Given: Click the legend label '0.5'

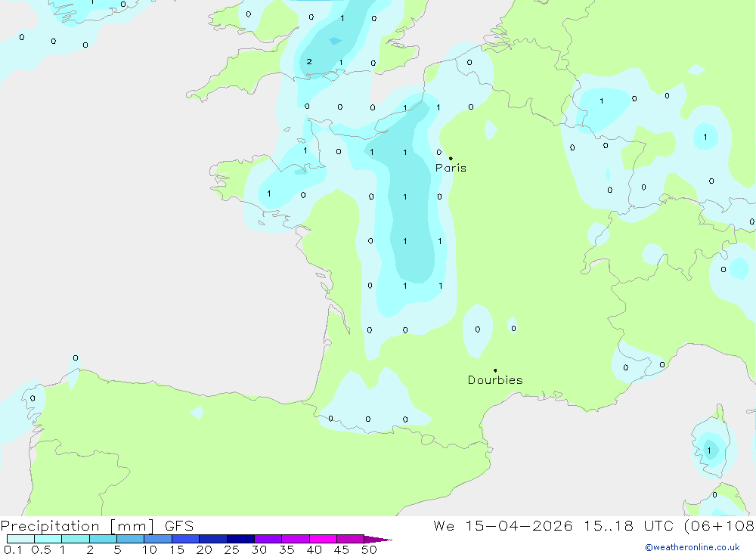Looking at the screenshot, I should tap(41, 549).
